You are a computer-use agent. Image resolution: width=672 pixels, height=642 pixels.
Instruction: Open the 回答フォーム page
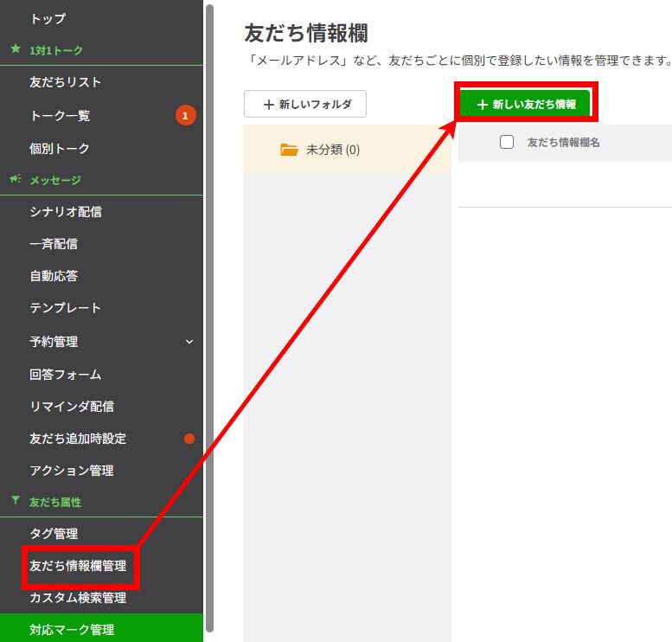(66, 375)
